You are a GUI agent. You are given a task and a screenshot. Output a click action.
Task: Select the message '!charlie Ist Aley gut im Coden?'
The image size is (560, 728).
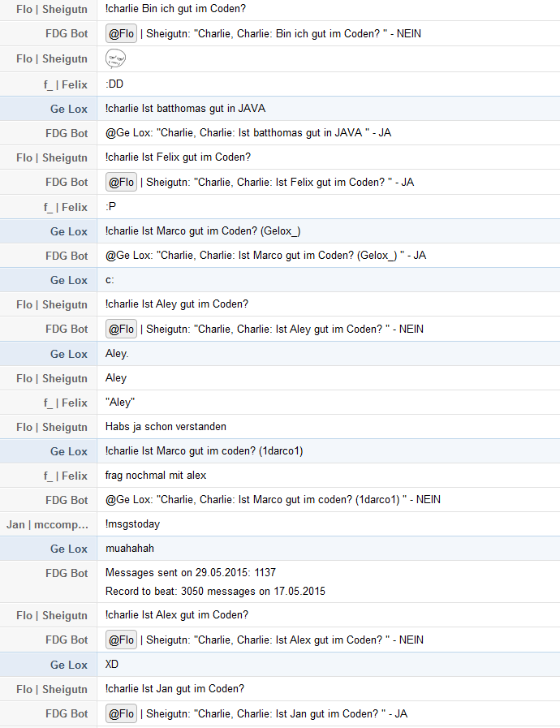[x=177, y=304]
